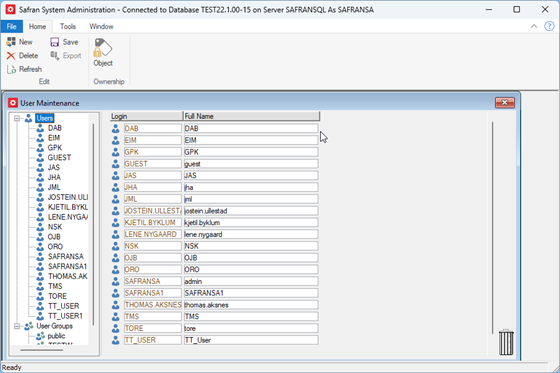Click user icon next to EIM in tree

click(40, 138)
